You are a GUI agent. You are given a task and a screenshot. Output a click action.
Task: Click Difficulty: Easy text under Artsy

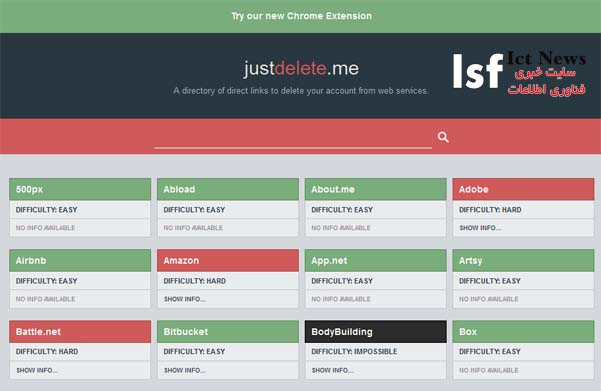pos(490,281)
